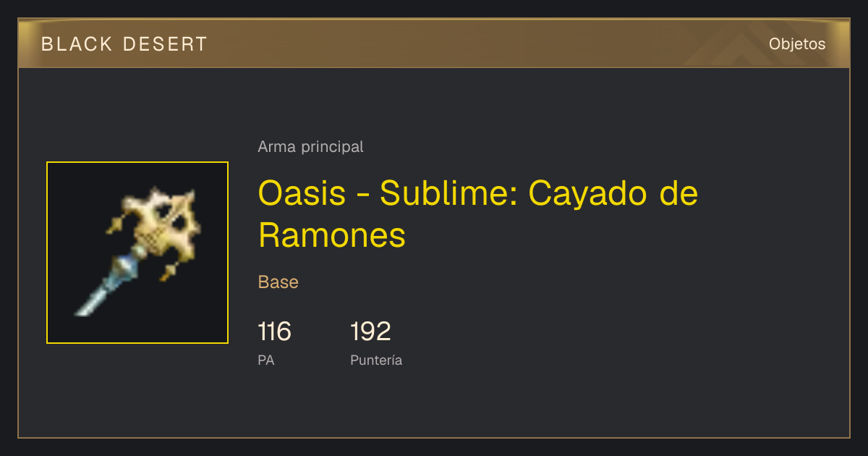
Task: Click the 116 attack value
Action: click(274, 332)
